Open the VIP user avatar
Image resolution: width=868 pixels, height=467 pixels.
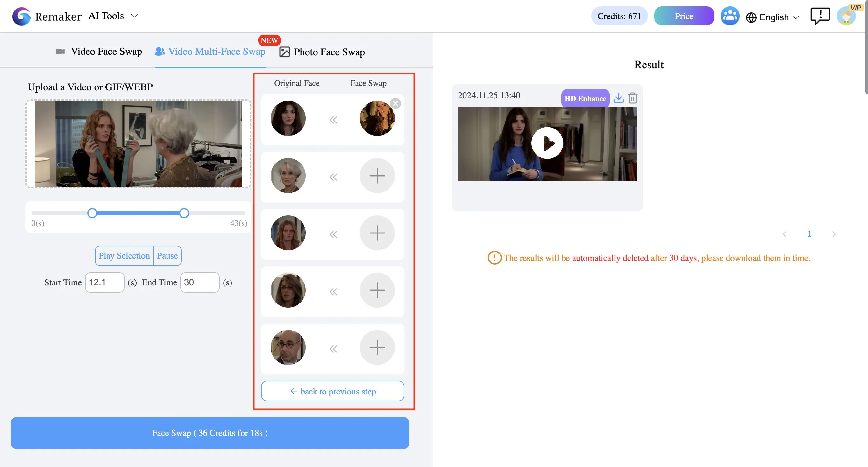tap(846, 16)
